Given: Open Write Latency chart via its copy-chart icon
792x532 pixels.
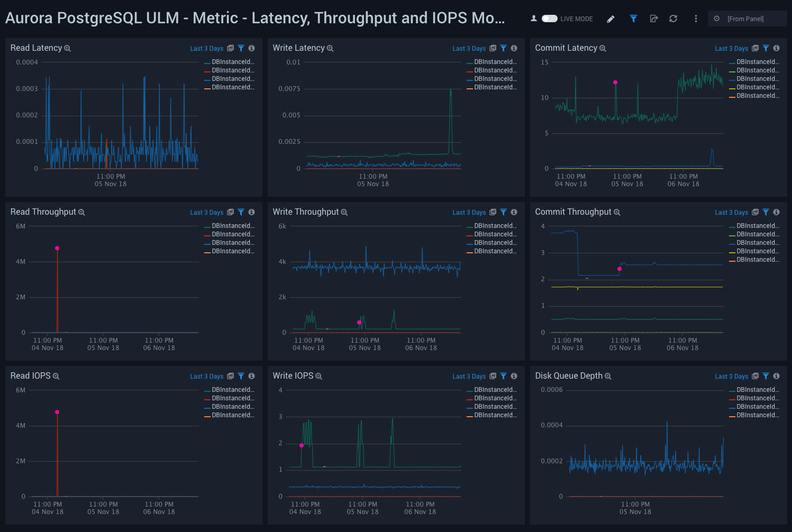Looking at the screenshot, I should tap(493, 48).
